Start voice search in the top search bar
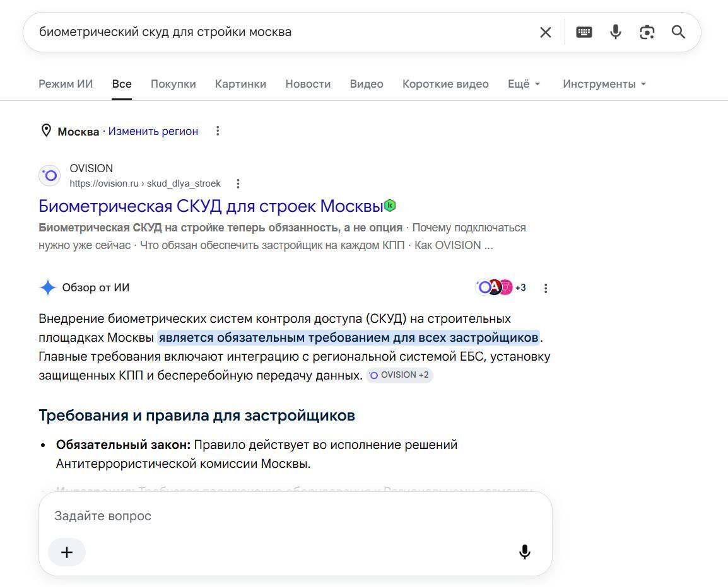The image size is (728, 587). click(x=616, y=32)
